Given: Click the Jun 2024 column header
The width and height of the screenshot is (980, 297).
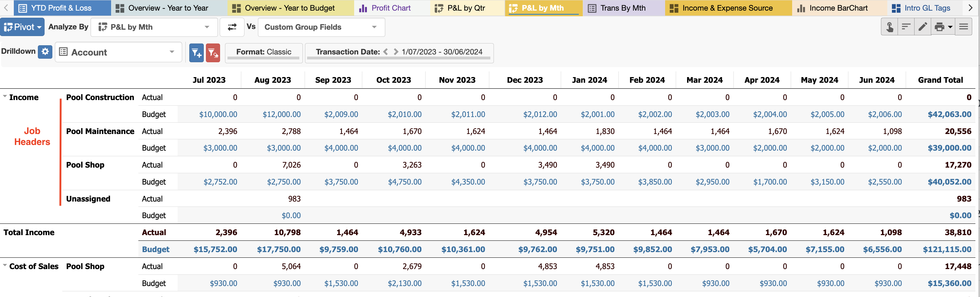Looking at the screenshot, I should coord(877,80).
